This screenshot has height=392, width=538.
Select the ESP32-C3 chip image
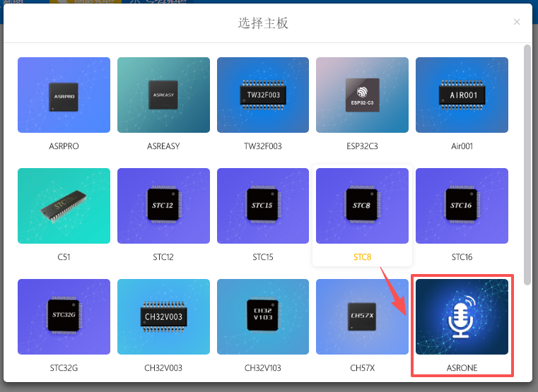(x=362, y=95)
